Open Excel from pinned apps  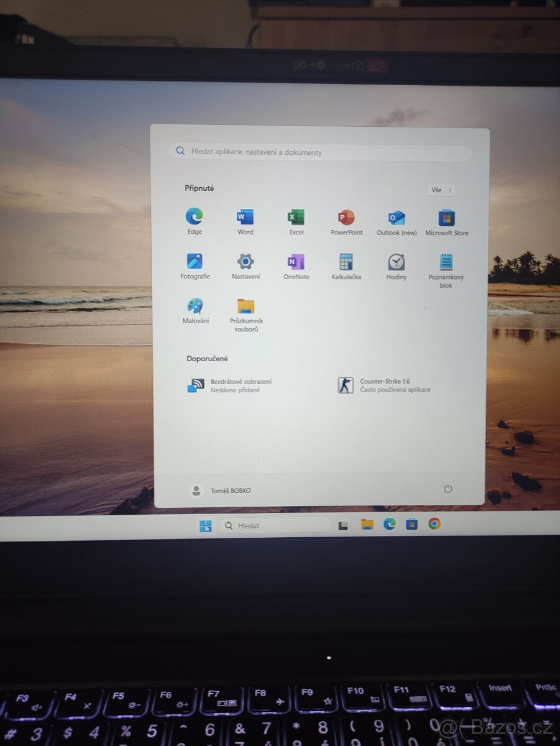(295, 216)
